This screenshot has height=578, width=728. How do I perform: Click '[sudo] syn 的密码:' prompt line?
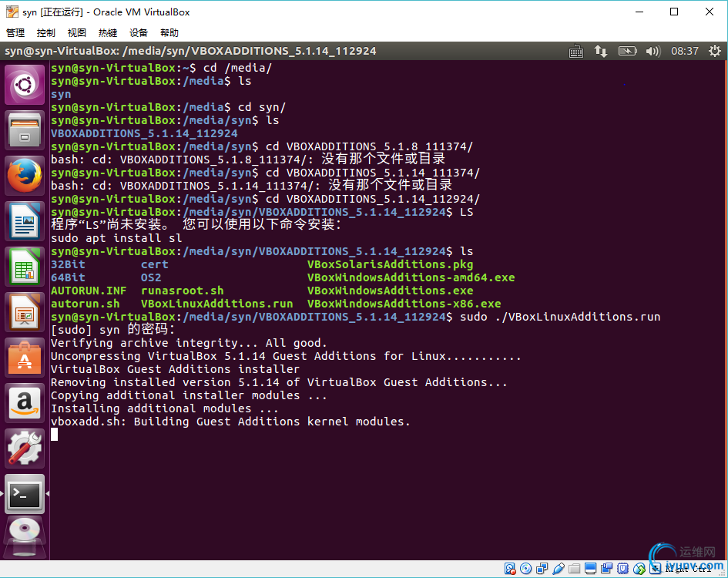tap(112, 330)
